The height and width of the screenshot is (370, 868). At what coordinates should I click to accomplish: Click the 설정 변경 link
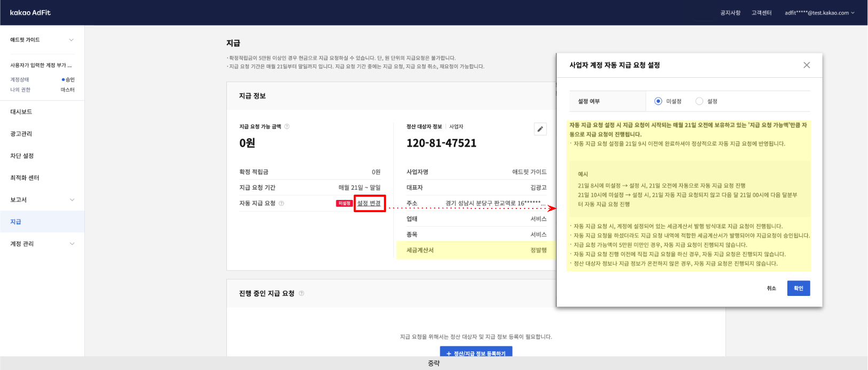[x=369, y=204]
